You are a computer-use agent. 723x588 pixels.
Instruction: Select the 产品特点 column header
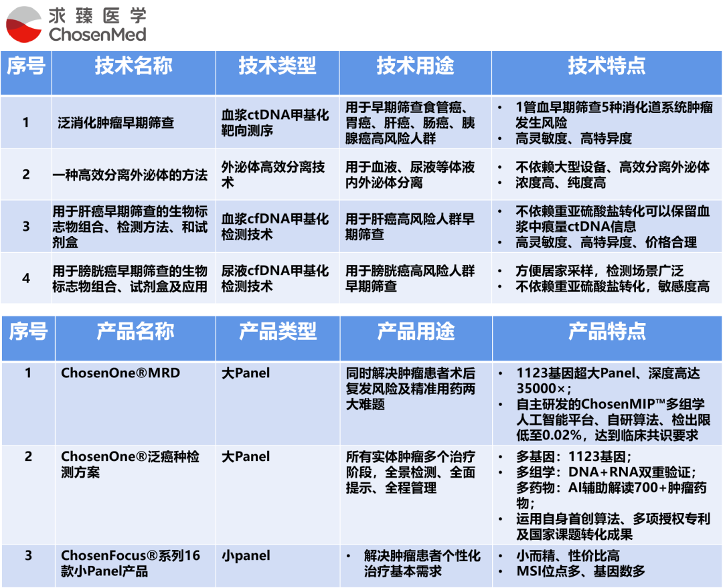click(x=607, y=332)
